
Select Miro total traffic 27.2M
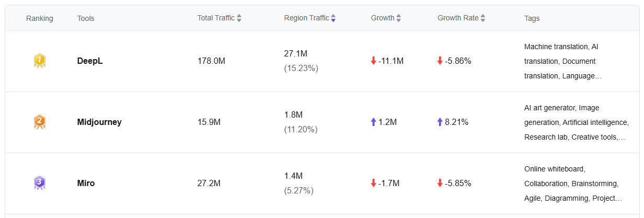209,183
